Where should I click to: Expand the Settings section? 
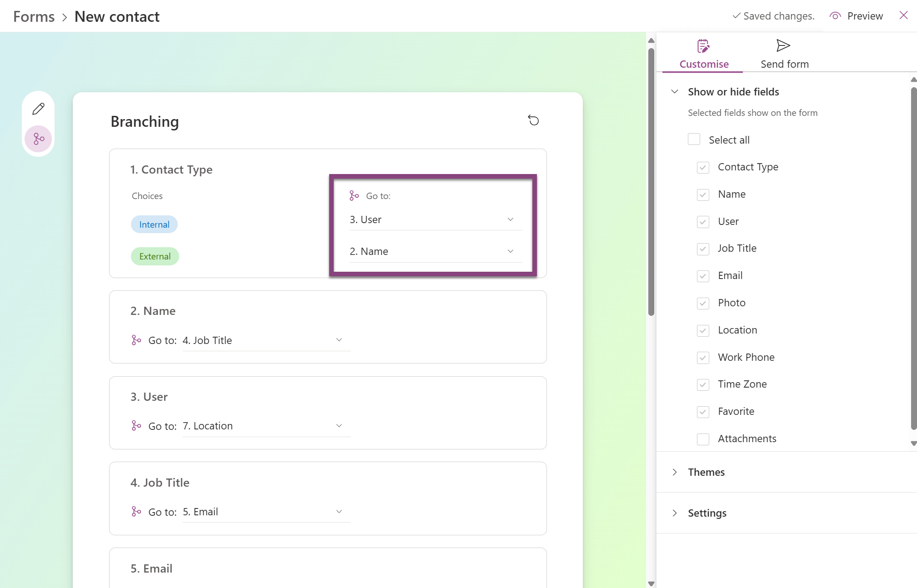pos(707,513)
